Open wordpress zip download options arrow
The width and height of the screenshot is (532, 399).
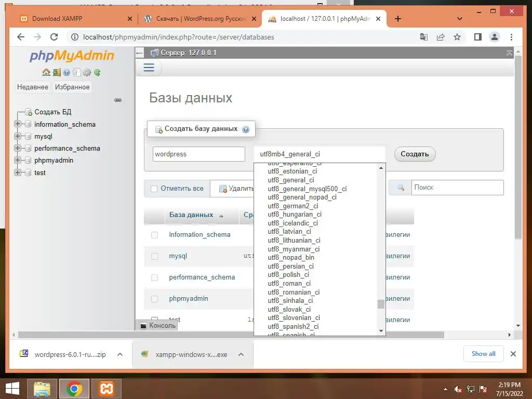pyautogui.click(x=120, y=354)
